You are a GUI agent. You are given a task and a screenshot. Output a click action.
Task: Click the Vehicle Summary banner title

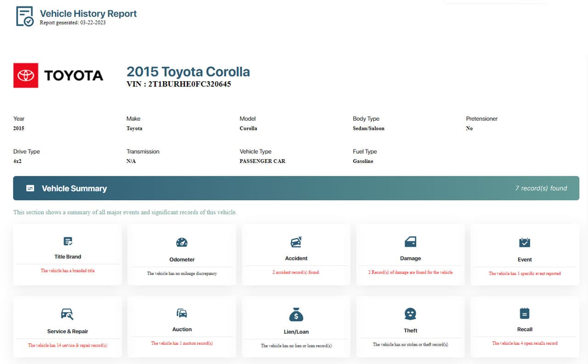pos(74,188)
